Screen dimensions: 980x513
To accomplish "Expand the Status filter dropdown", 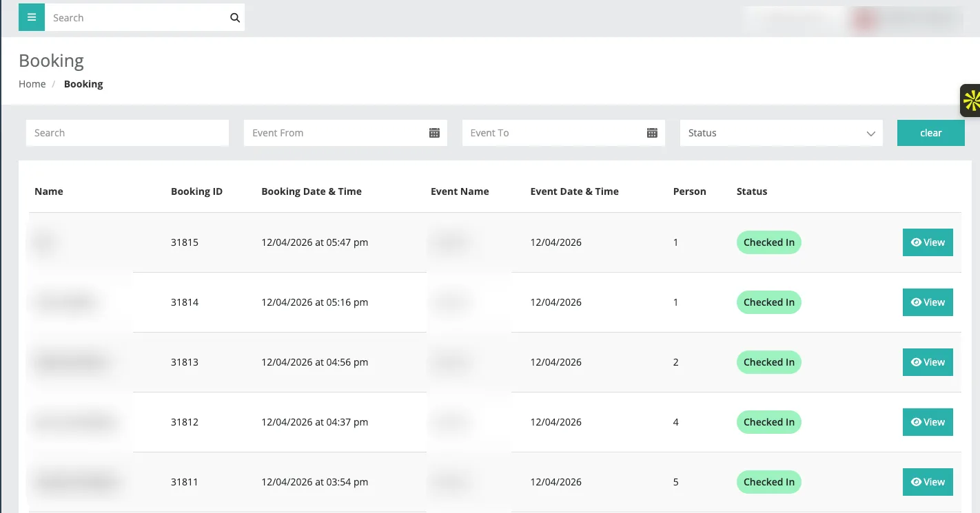I will (x=781, y=133).
